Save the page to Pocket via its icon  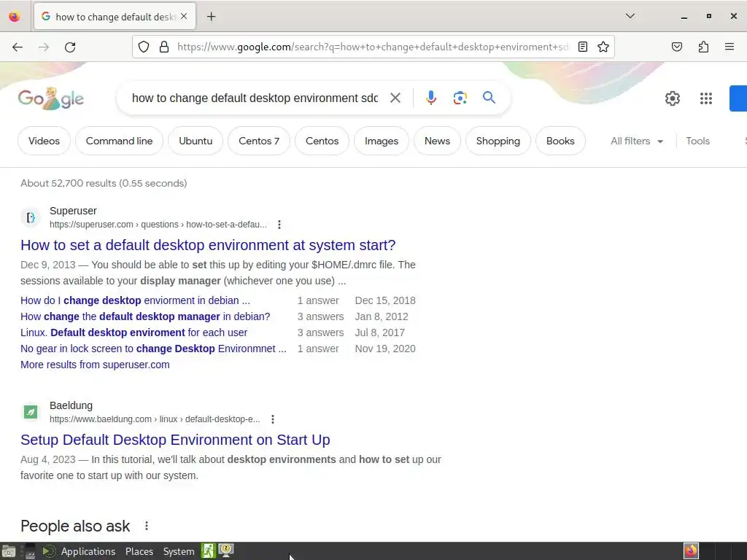pos(676,47)
